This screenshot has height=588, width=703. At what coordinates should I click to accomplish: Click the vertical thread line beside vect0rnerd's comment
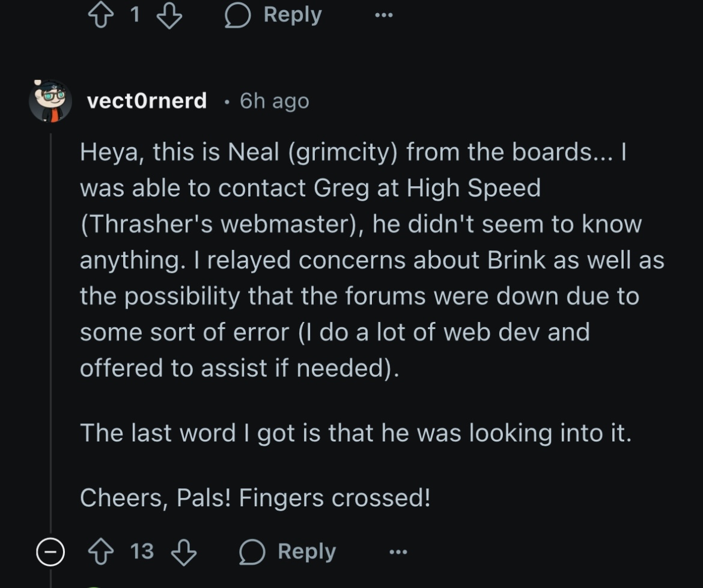[x=50, y=333]
